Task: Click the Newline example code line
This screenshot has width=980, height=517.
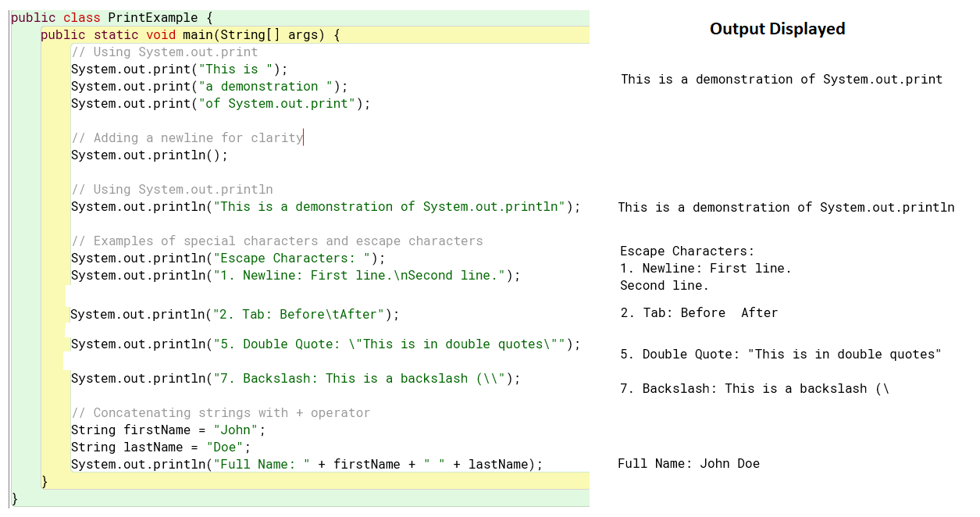Action: coord(295,275)
